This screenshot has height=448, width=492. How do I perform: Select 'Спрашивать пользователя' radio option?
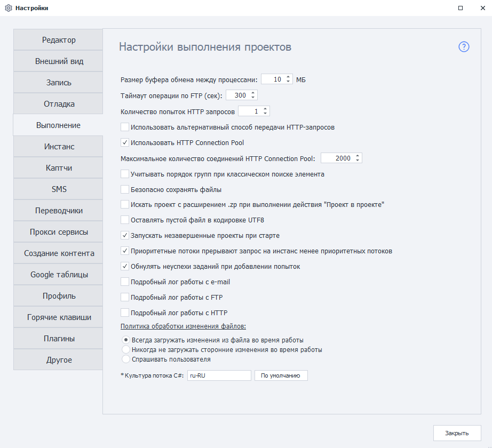click(126, 359)
